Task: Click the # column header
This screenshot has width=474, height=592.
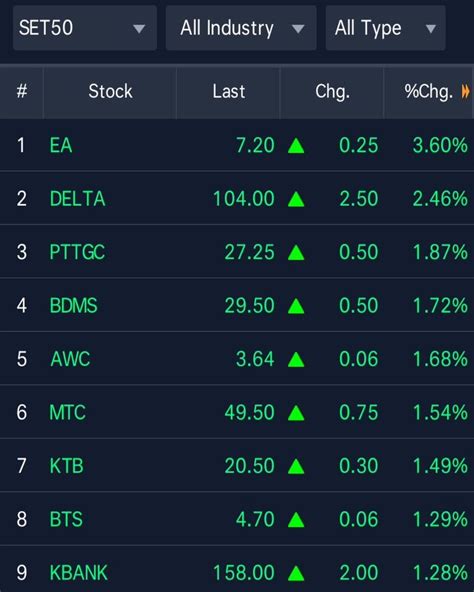Action: tap(22, 91)
